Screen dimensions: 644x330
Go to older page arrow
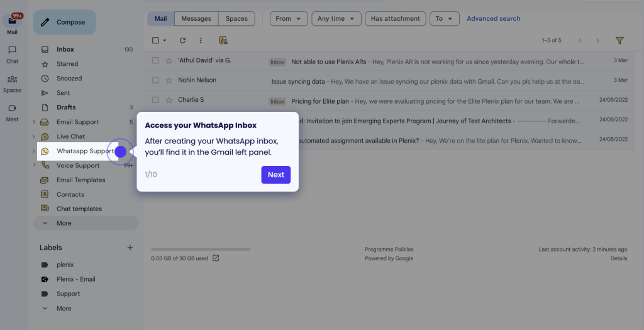(x=597, y=40)
